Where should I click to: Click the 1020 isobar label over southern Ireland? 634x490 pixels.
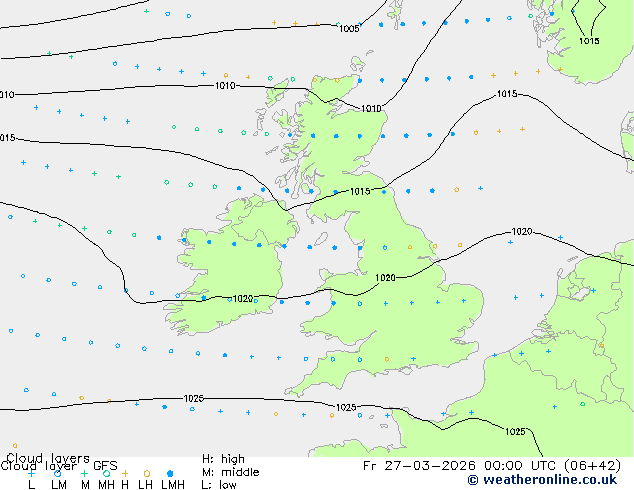pyautogui.click(x=243, y=299)
